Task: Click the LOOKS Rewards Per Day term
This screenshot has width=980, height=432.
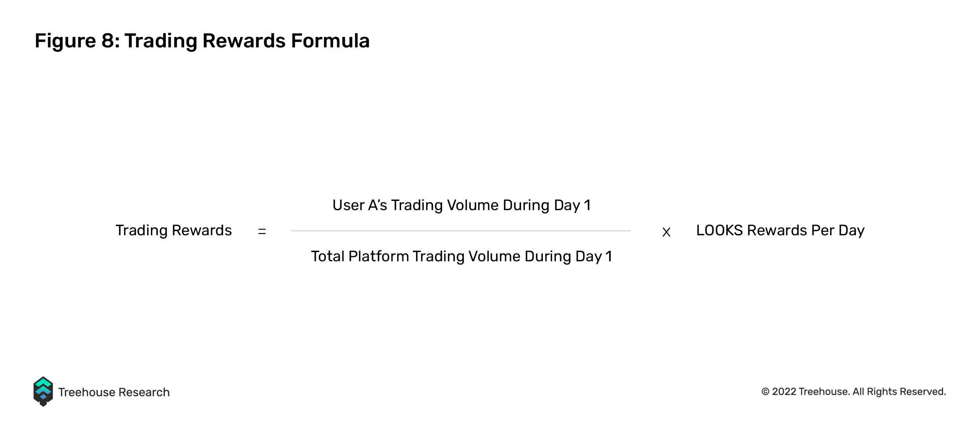Action: 780,231
